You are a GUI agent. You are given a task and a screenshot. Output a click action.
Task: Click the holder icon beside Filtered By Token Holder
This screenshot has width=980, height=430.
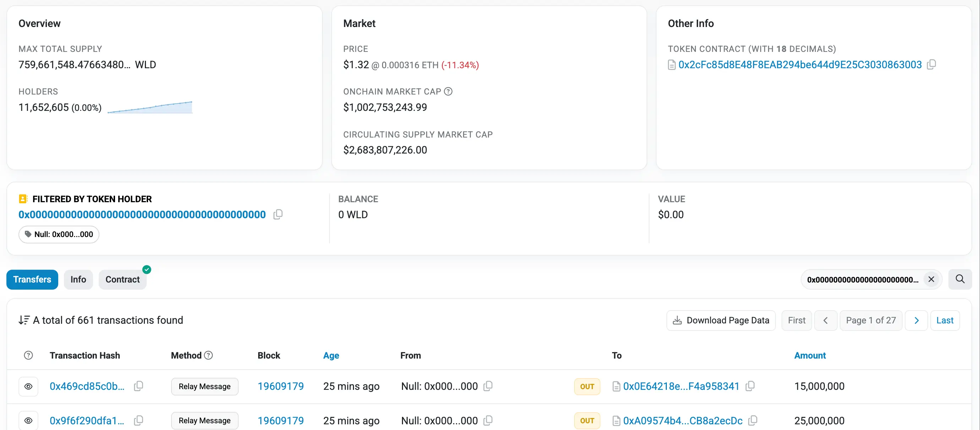tap(23, 199)
